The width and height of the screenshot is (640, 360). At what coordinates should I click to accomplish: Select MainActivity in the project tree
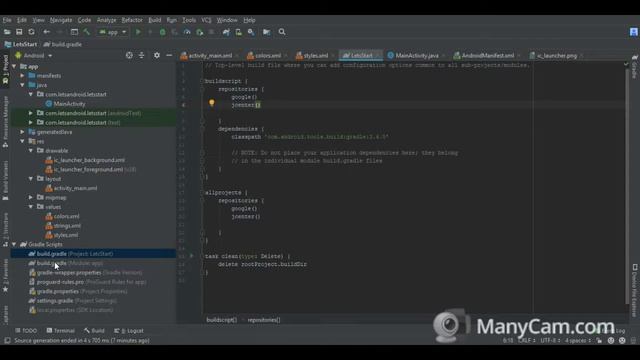pos(69,104)
